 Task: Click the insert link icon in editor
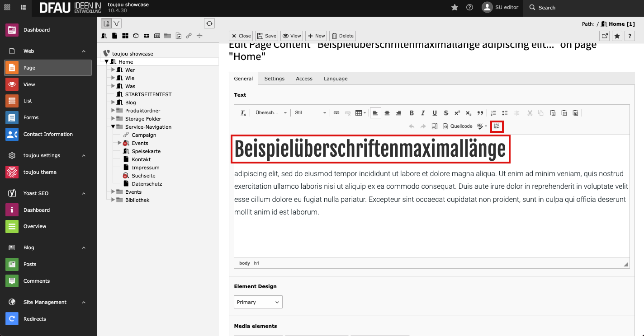click(336, 113)
